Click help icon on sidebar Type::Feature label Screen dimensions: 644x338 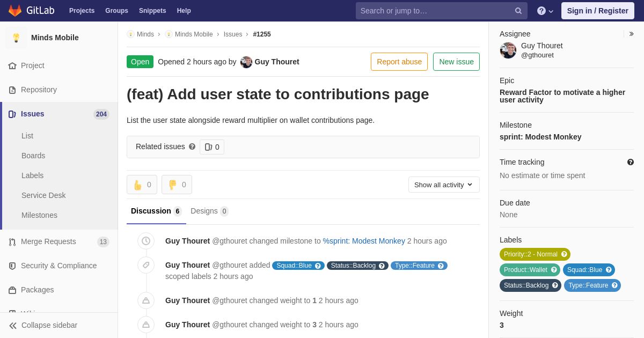(614, 285)
